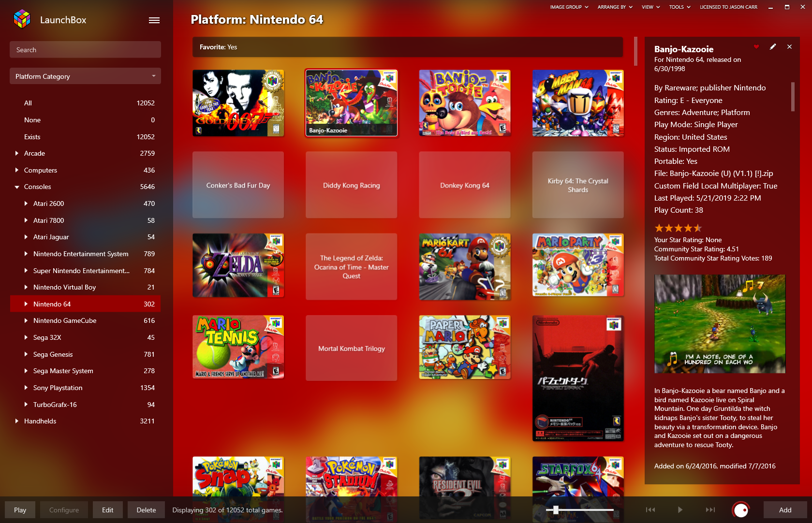Expand the Atari 2600 platform
This screenshot has width=812, height=523.
[x=26, y=203]
